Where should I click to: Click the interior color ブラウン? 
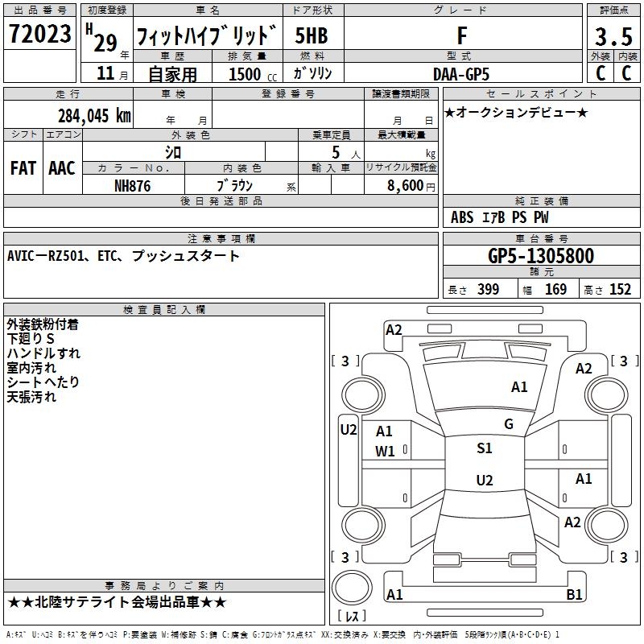(234, 186)
